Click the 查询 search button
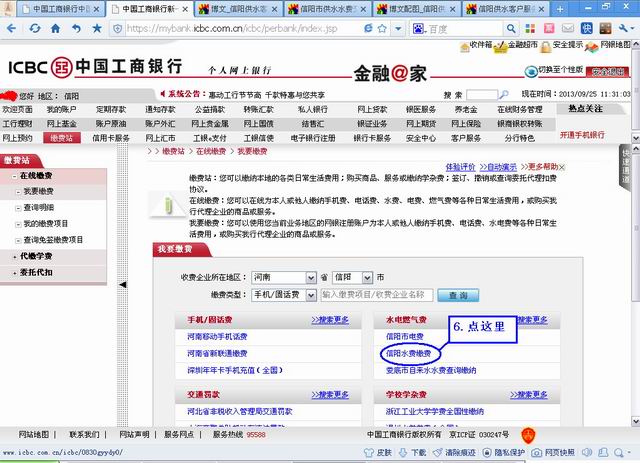The width and height of the screenshot is (640, 463). pos(457,295)
